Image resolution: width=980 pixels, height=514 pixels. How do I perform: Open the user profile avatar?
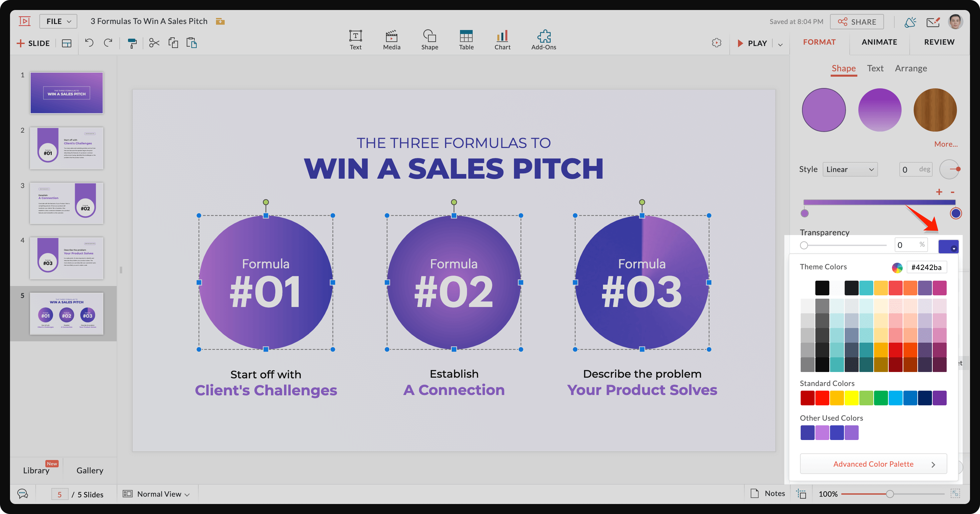tap(955, 22)
